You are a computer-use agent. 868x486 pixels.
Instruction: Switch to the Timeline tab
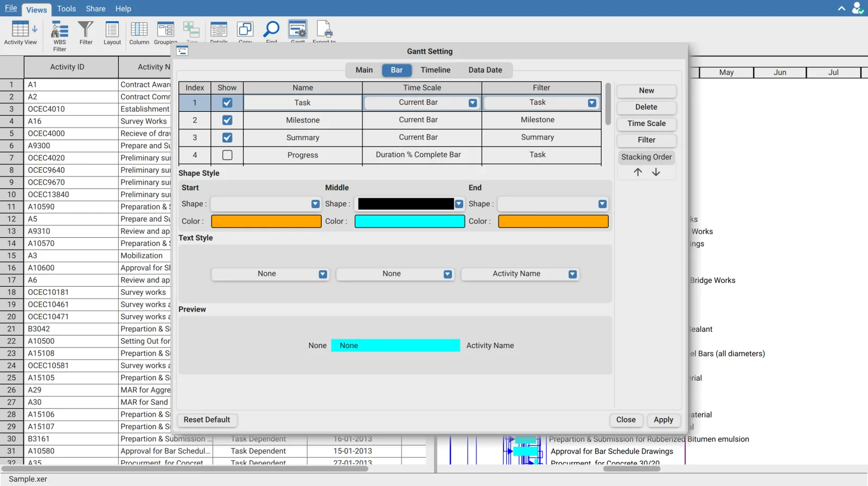click(436, 70)
